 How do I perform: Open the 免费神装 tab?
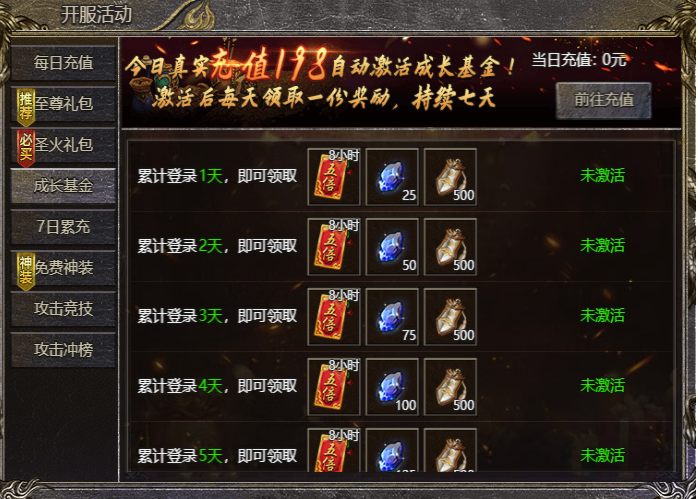[63, 268]
